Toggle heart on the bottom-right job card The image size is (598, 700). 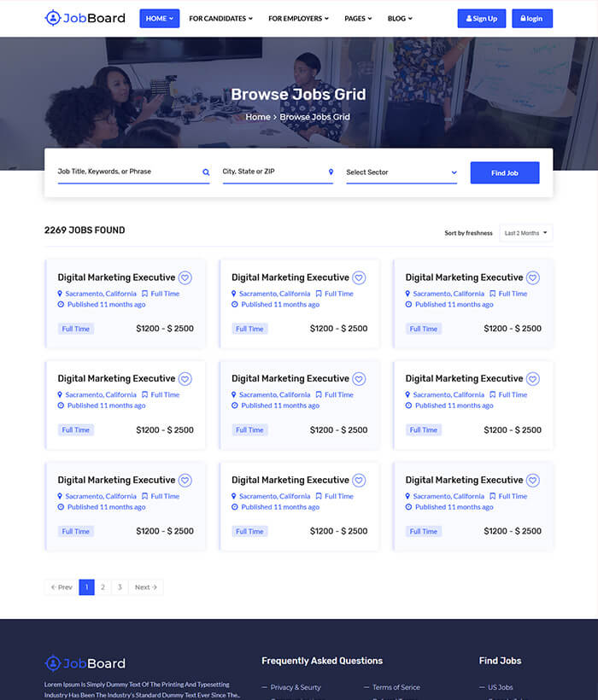click(x=533, y=480)
